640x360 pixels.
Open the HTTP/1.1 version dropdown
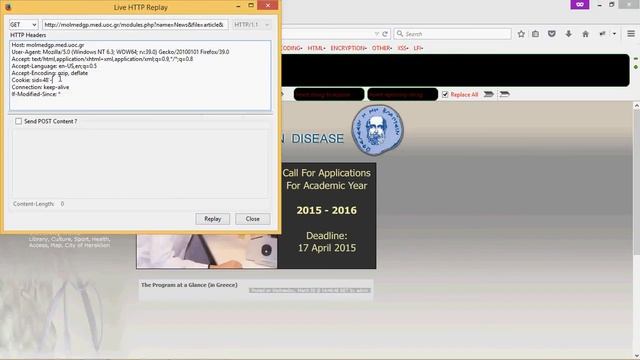tap(251, 24)
